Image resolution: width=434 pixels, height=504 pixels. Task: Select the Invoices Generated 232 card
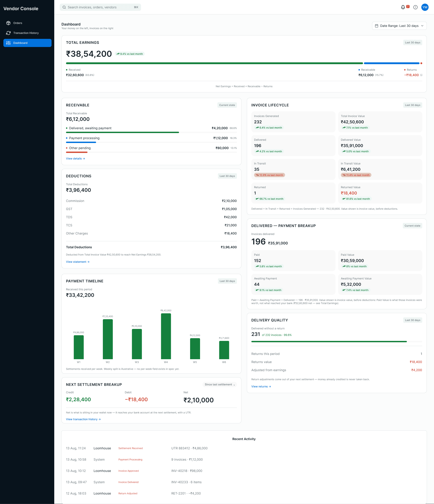(293, 122)
